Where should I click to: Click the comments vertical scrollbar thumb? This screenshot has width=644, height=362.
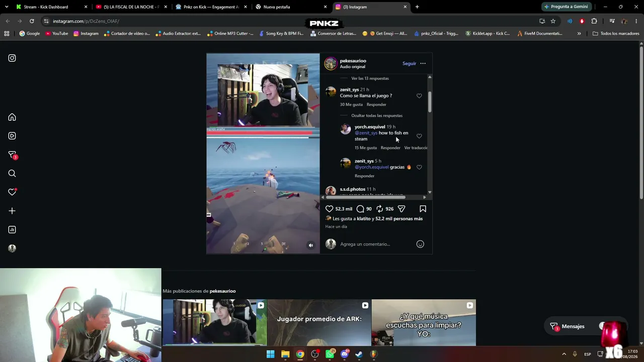point(430,102)
